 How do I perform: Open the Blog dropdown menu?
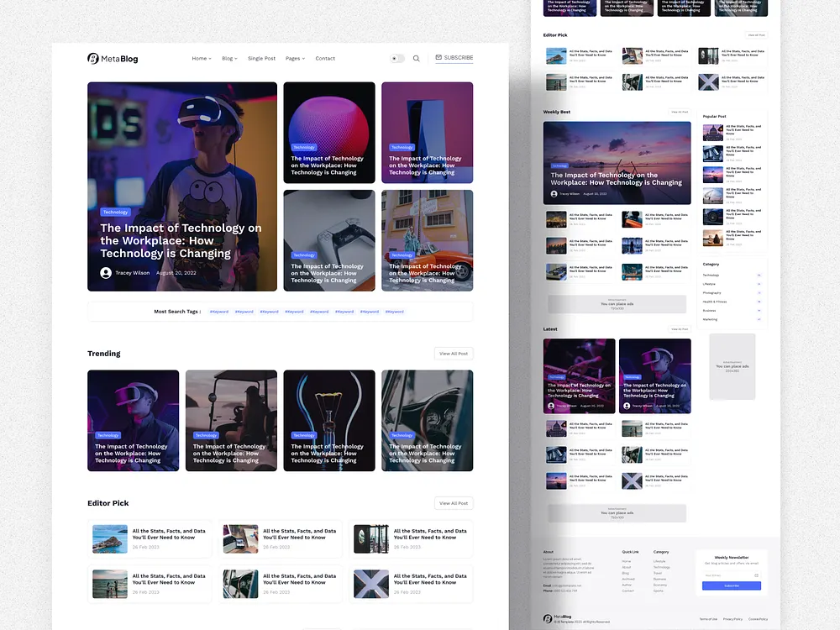click(x=228, y=58)
